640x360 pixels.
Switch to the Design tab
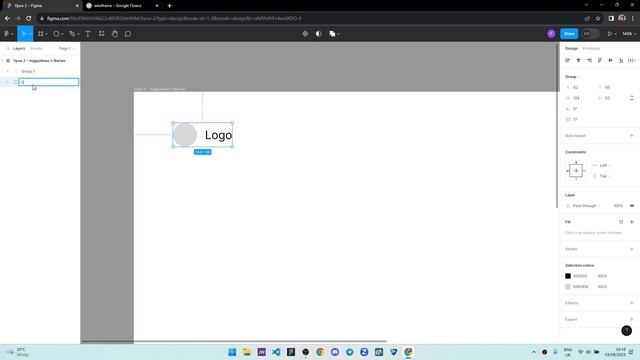click(571, 48)
